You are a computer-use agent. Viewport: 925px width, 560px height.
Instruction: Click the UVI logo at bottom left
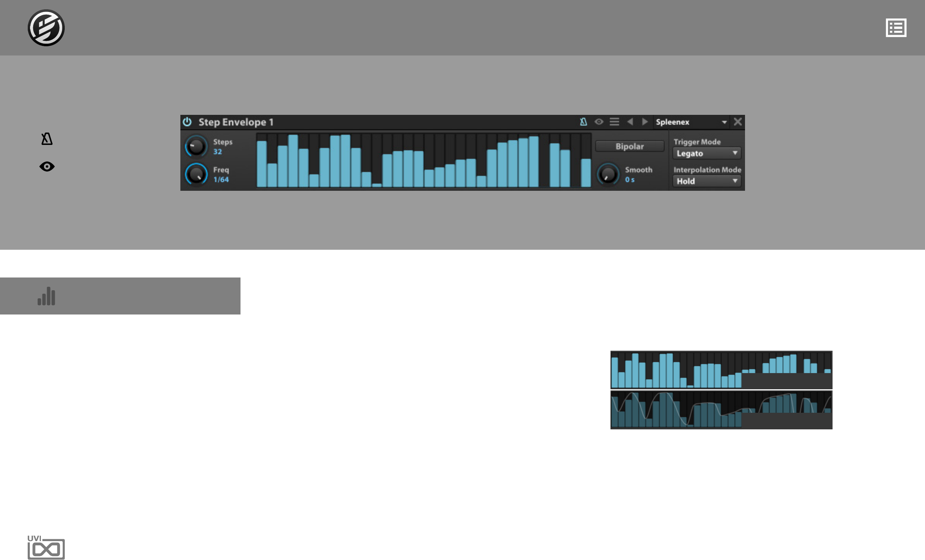click(x=46, y=547)
